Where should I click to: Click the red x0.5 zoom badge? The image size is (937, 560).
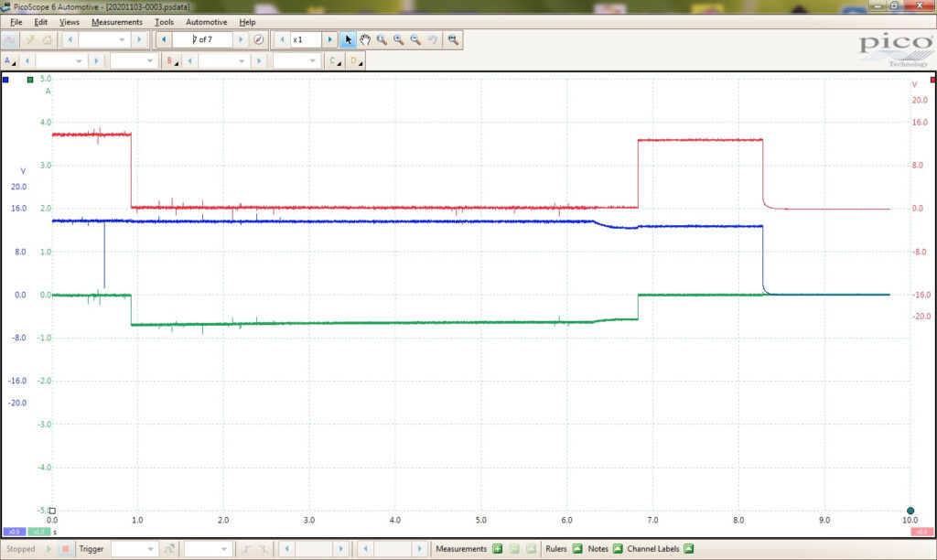coord(921,532)
